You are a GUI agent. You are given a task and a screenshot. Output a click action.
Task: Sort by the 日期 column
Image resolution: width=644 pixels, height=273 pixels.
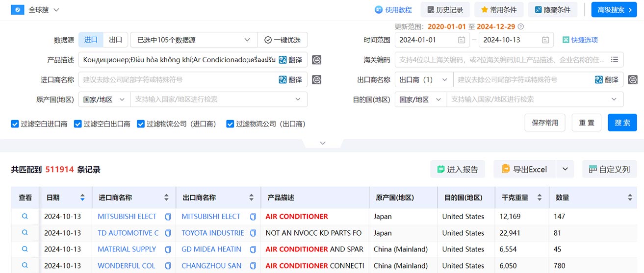click(82, 198)
